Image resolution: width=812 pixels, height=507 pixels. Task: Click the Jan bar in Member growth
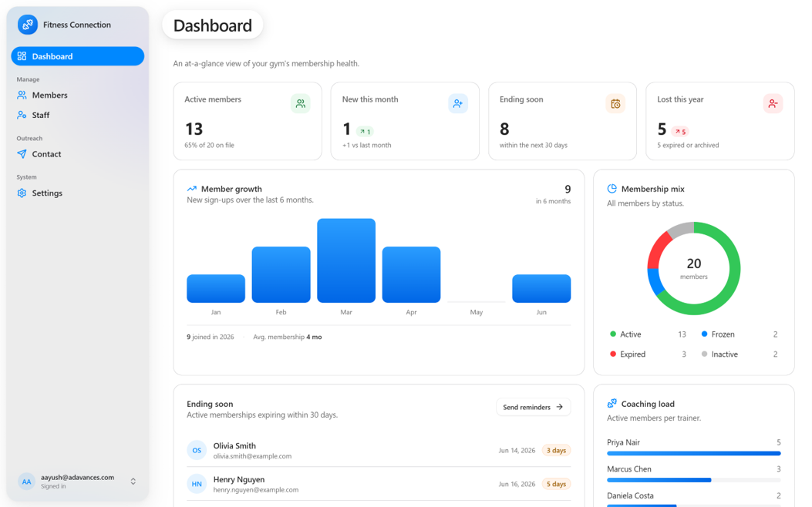pos(216,289)
